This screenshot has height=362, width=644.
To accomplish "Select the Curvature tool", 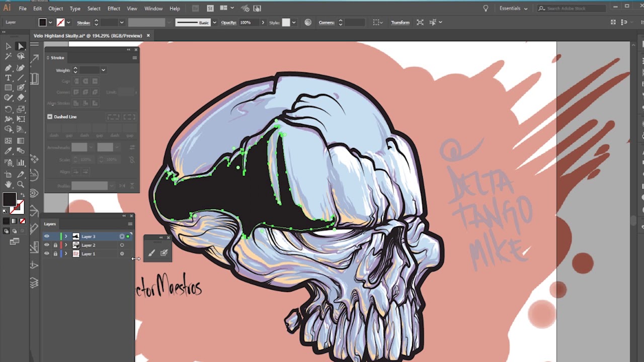I will pyautogui.click(x=21, y=67).
